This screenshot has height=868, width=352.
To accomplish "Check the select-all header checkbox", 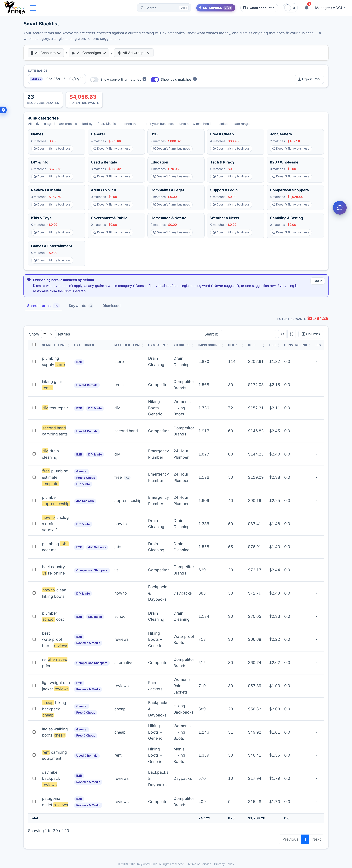I will click(34, 344).
